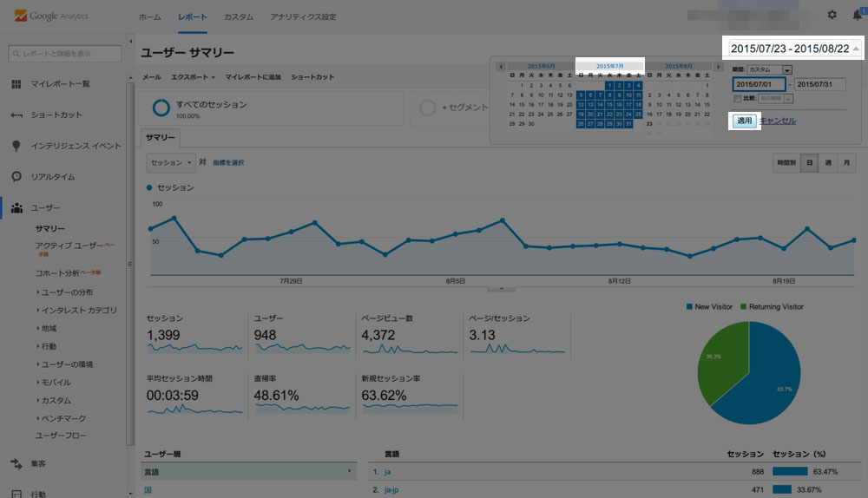Viewport: 868px width, 498px height.
Task: Open notifications bell icon
Action: 858,15
